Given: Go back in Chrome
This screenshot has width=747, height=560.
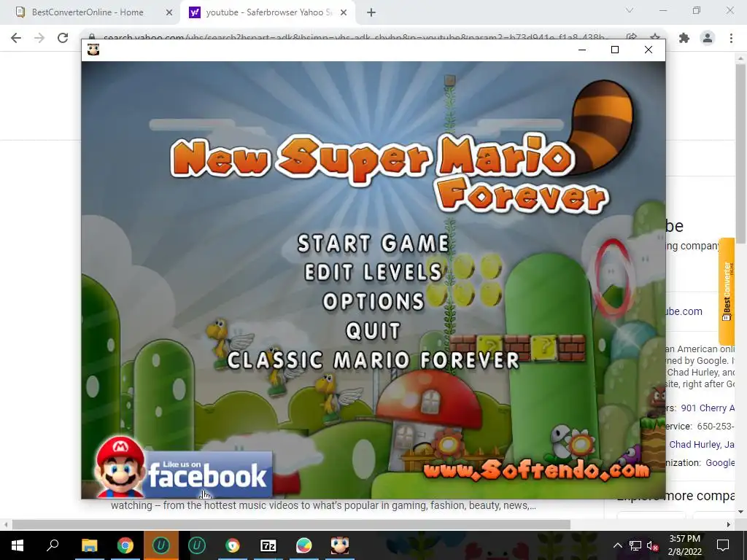Looking at the screenshot, I should click(x=16, y=38).
